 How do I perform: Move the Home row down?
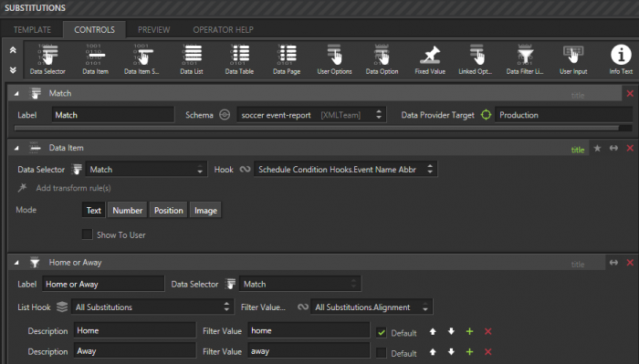pos(451,331)
